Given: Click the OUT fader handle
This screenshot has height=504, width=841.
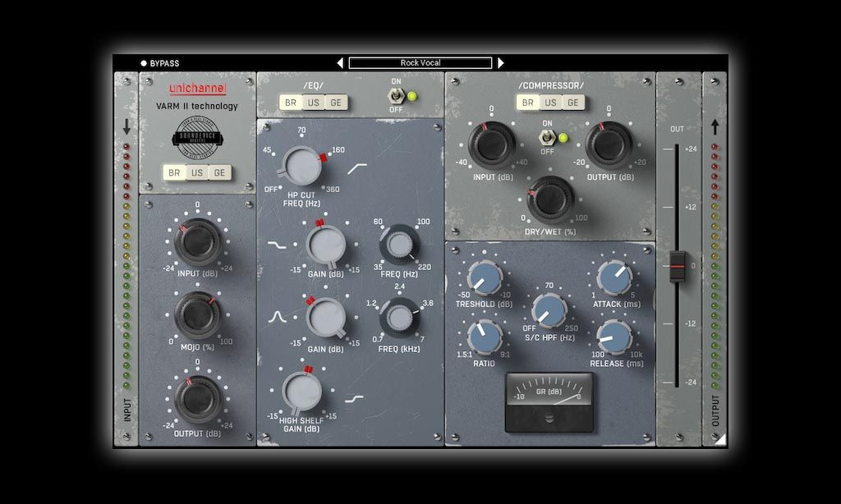Looking at the screenshot, I should click(678, 266).
